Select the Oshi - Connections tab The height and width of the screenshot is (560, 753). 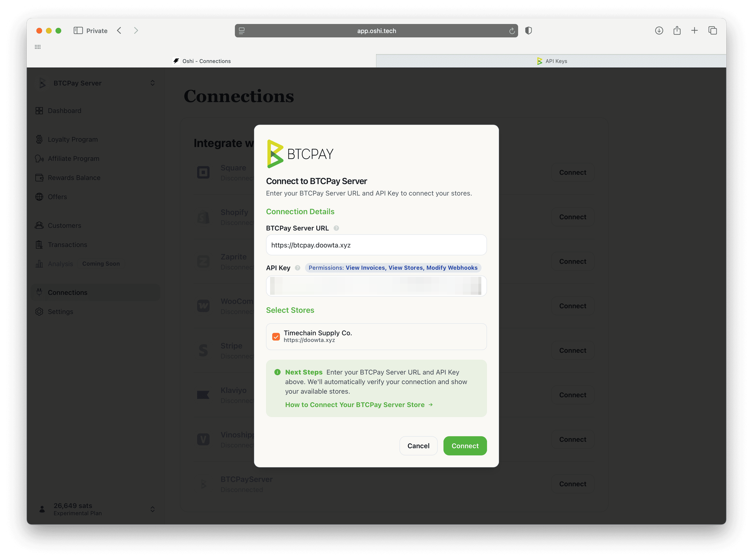(x=206, y=61)
